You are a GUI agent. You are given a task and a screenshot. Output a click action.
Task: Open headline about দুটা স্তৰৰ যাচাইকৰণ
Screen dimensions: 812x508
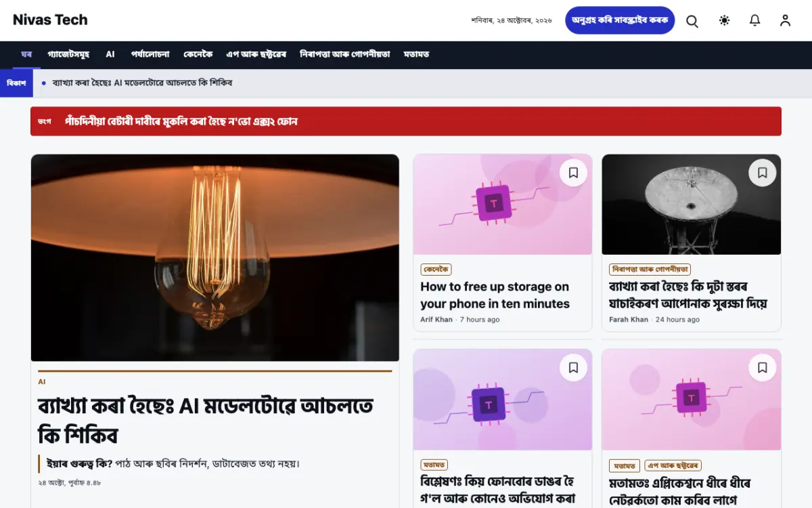coord(688,295)
